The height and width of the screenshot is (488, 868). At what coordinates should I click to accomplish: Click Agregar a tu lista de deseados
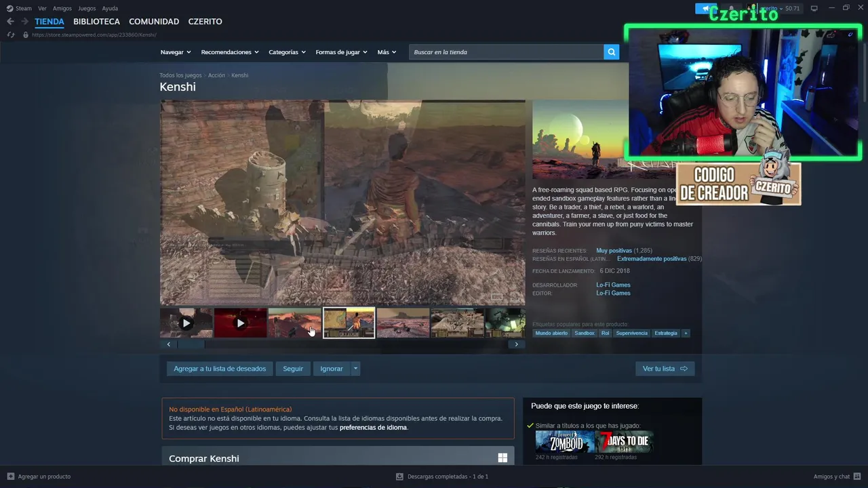[x=220, y=369]
